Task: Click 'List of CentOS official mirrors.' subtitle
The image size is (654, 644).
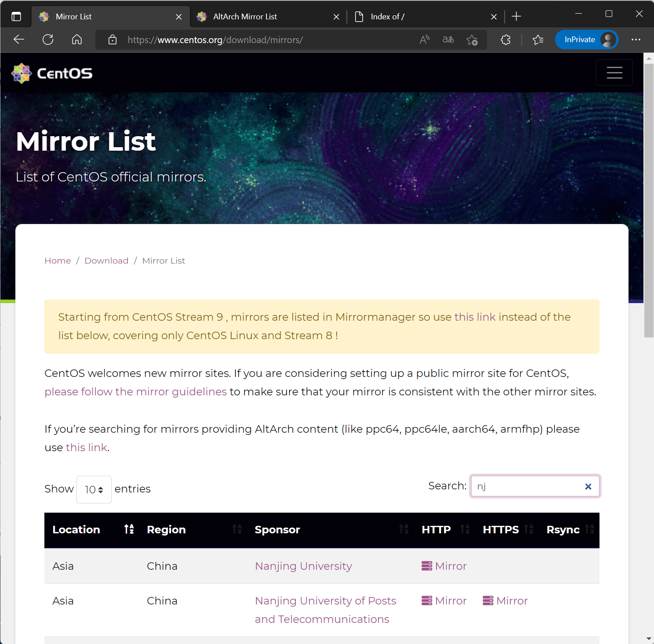Action: point(111,177)
